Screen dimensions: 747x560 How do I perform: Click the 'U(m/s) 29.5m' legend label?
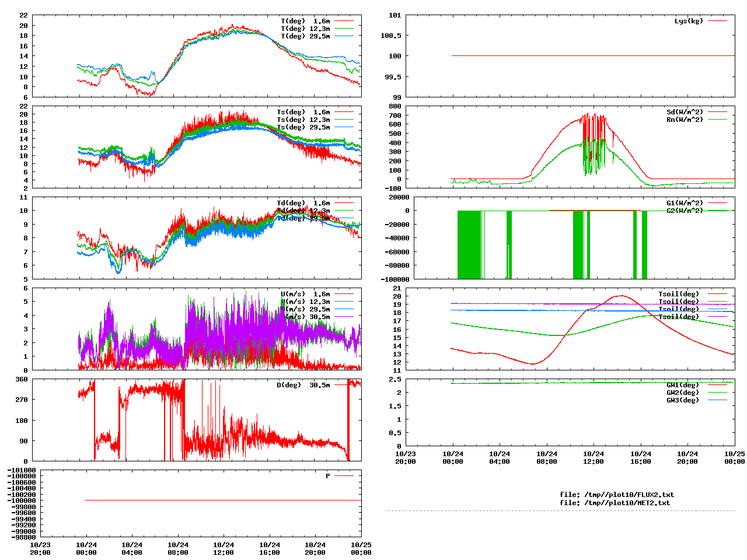[305, 309]
